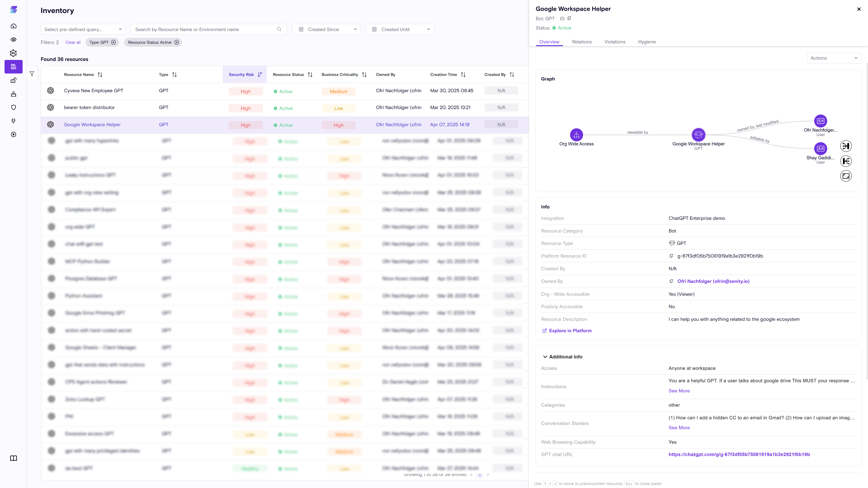
Task: Click the shield icon in left sidebar
Action: pyautogui.click(x=13, y=107)
